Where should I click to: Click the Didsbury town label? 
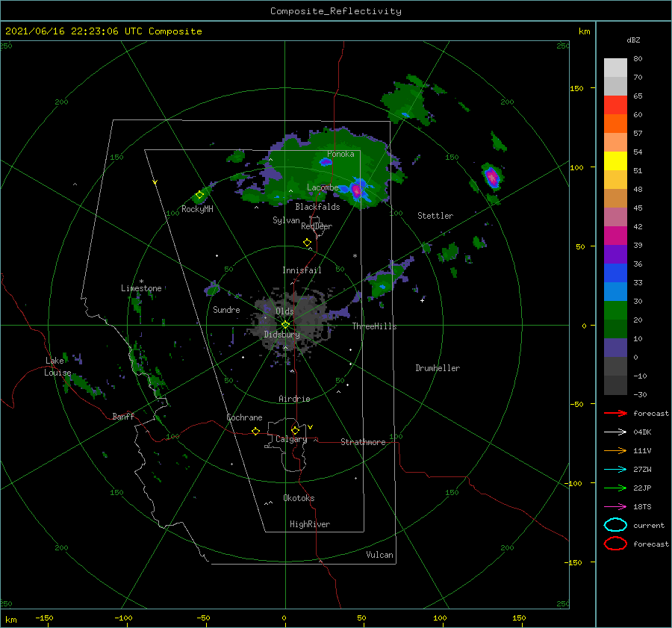tap(281, 335)
